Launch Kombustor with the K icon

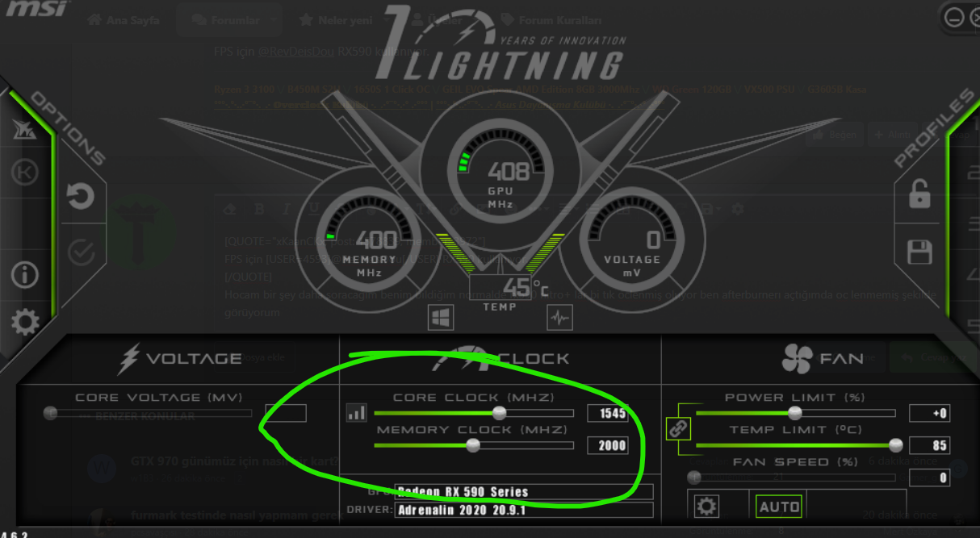tap(24, 173)
